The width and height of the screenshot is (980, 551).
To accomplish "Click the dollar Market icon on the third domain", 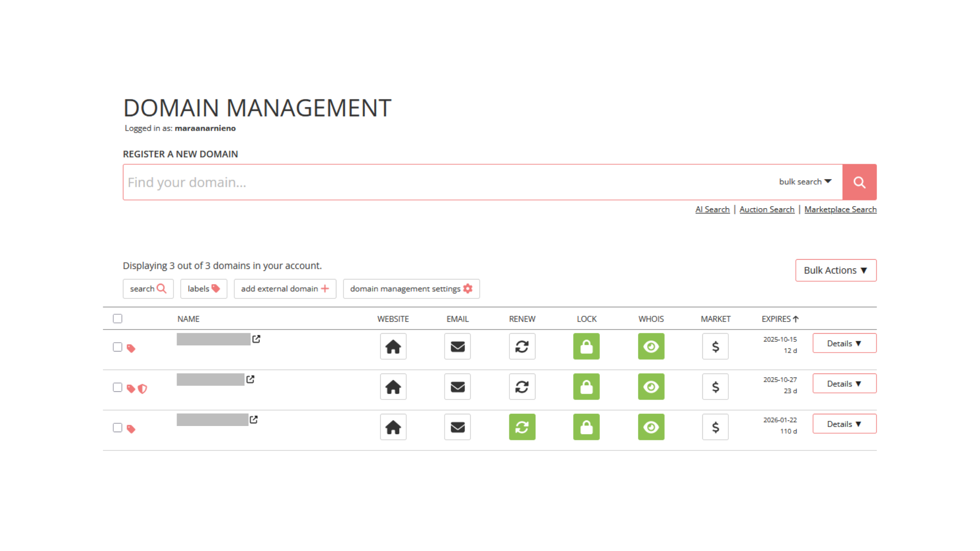I will click(x=715, y=427).
